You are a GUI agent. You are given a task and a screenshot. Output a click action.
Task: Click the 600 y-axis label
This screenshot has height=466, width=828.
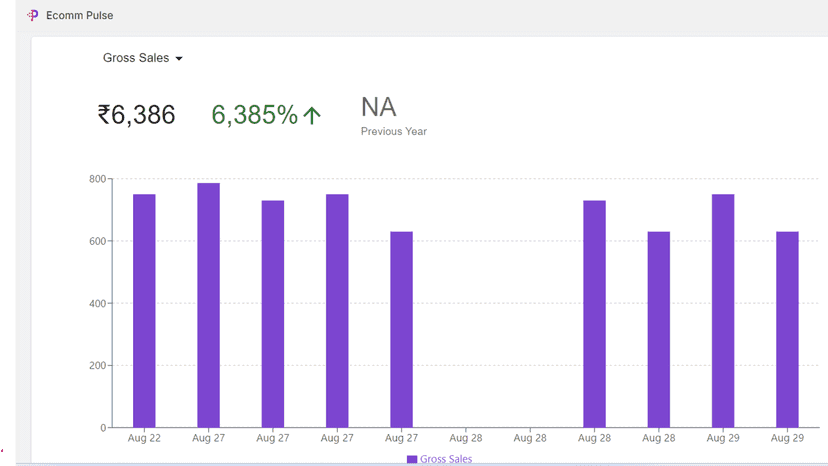97,241
